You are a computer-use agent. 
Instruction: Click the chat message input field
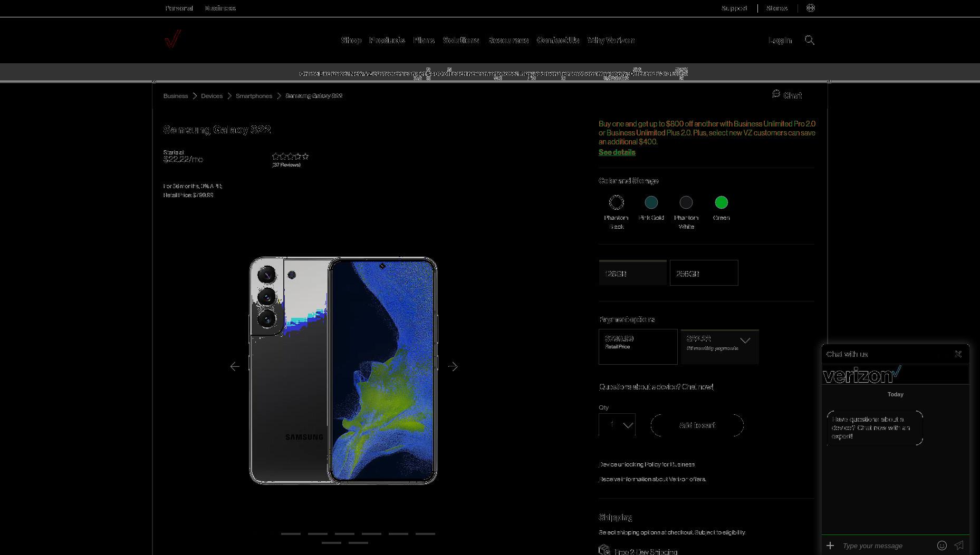[886, 546]
